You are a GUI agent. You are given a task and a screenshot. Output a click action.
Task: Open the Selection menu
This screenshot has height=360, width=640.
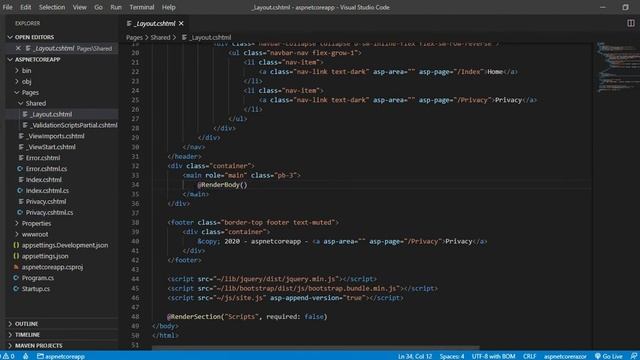pos(52,7)
